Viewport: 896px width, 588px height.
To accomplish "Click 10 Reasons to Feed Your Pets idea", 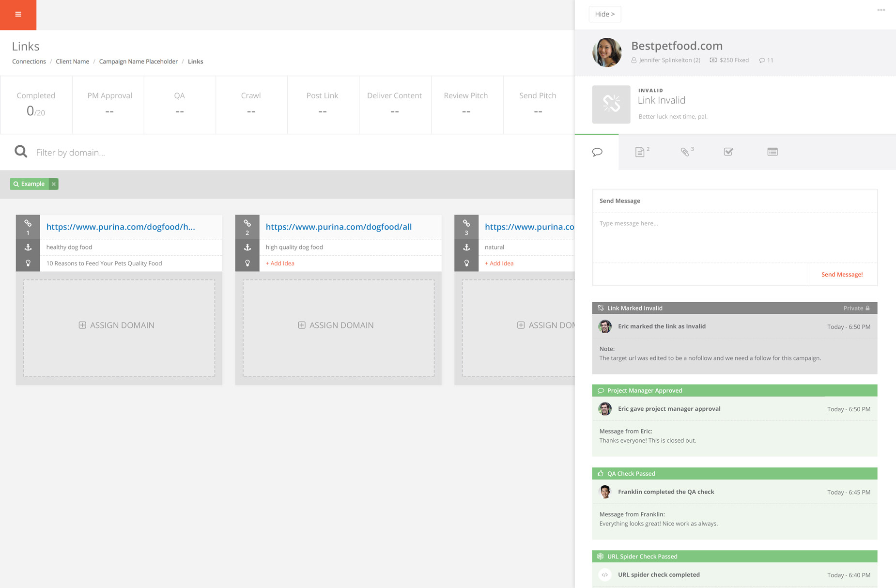I will tap(104, 263).
